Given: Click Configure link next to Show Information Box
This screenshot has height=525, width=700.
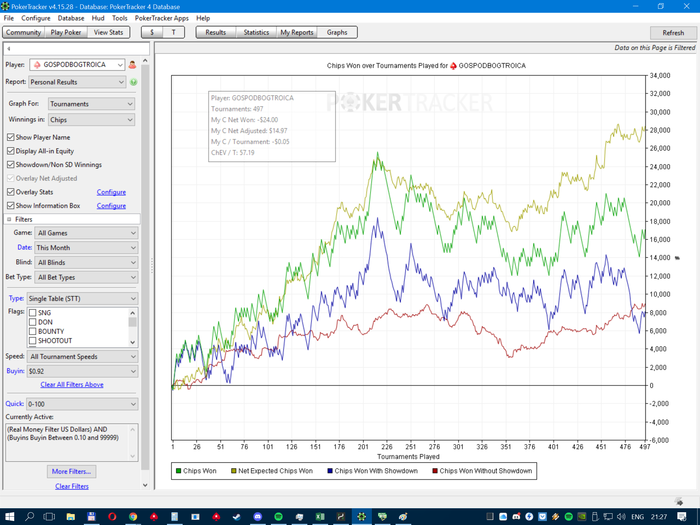Looking at the screenshot, I should (x=111, y=206).
